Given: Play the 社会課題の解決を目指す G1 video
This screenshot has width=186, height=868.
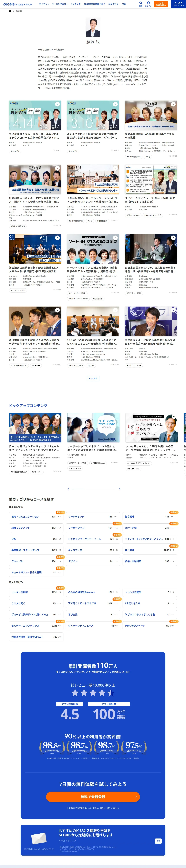Looking at the screenshot, I should pos(57,238).
